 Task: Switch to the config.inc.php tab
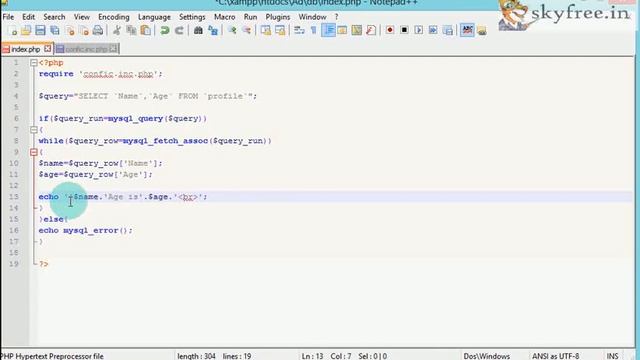pyautogui.click(x=86, y=49)
